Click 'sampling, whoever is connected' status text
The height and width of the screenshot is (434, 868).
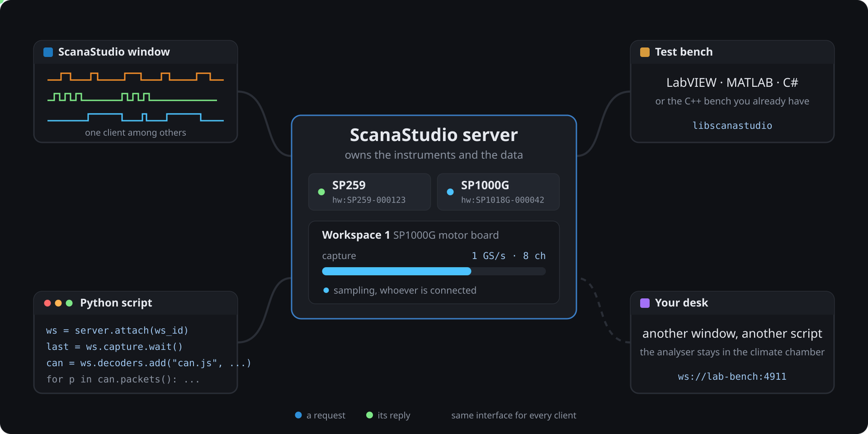pyautogui.click(x=405, y=290)
